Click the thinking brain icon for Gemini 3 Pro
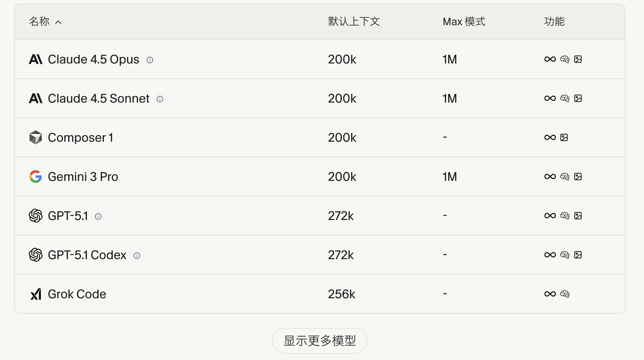 pos(564,177)
